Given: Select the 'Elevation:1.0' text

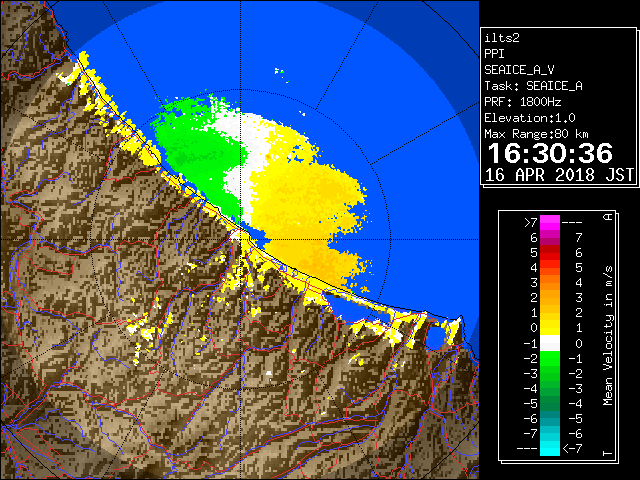Looking at the screenshot, I should [530, 118].
